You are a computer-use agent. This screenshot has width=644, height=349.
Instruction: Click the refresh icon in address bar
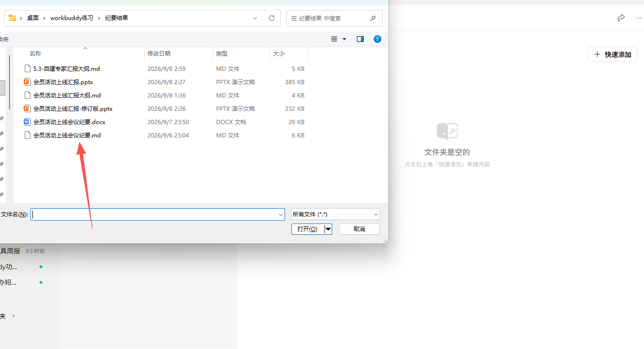pos(272,18)
